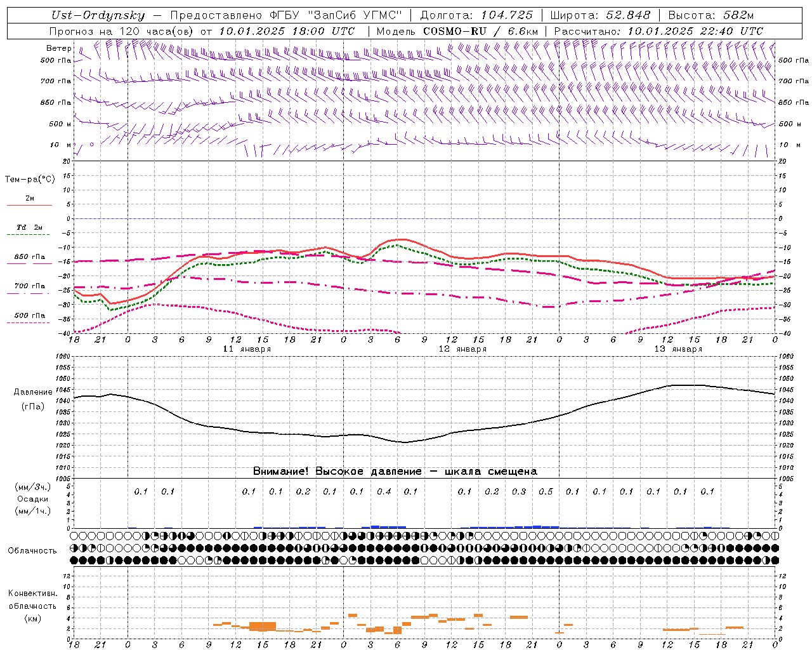This screenshot has width=812, height=650.
Task: Click the station name Ust-Ordynsky
Action: (98, 15)
